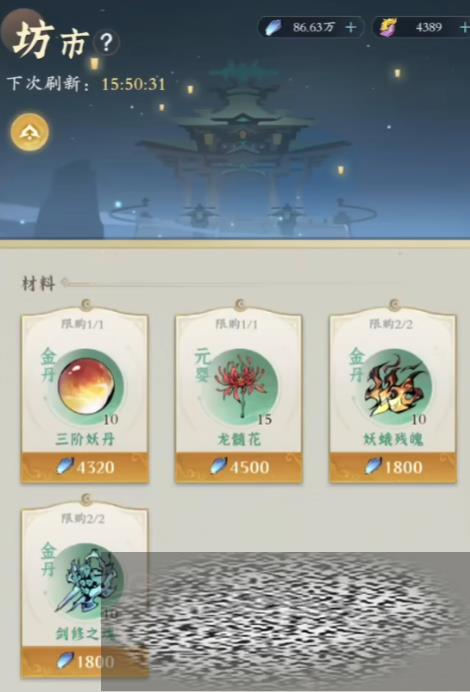Tap the 86.63万 spirit stone balance
Viewport: 470px width, 692px height.
(x=313, y=27)
